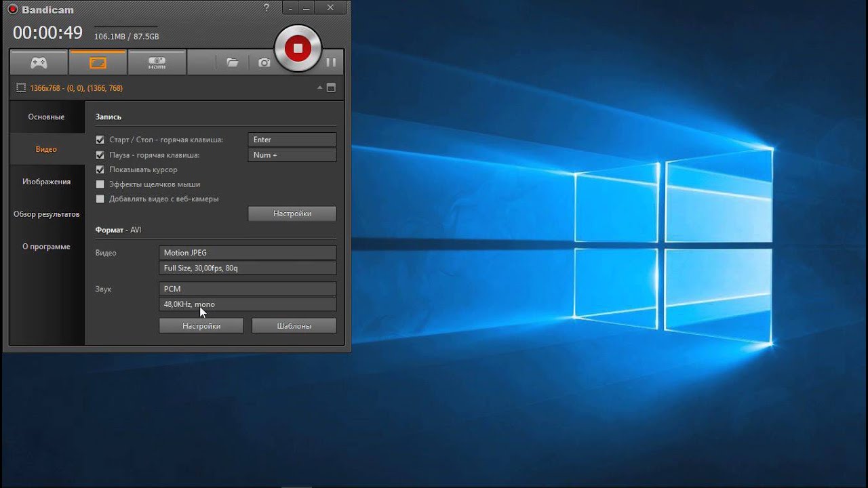Toggle the window mode icon beside arrow
Image resolution: width=868 pixels, height=488 pixels.
pos(331,88)
